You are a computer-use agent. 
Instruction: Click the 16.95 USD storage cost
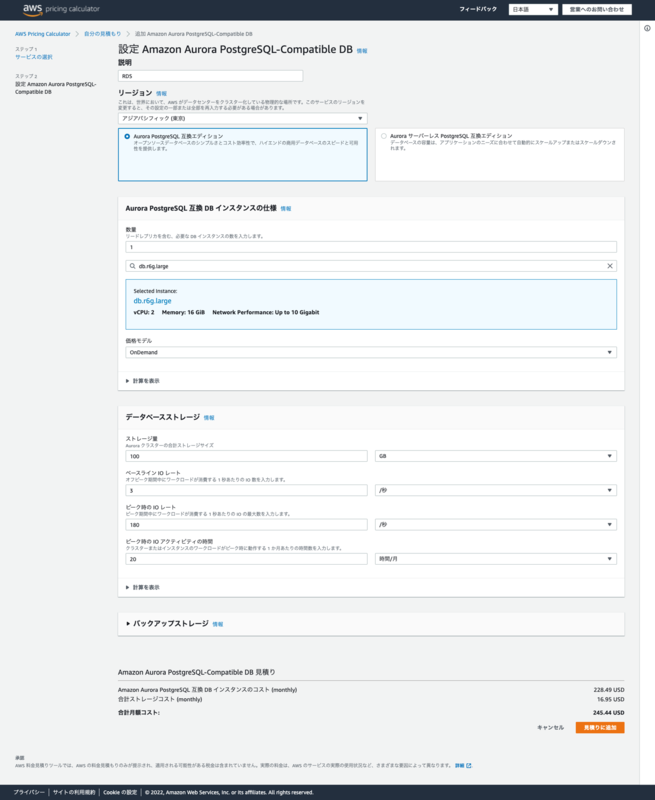(611, 699)
